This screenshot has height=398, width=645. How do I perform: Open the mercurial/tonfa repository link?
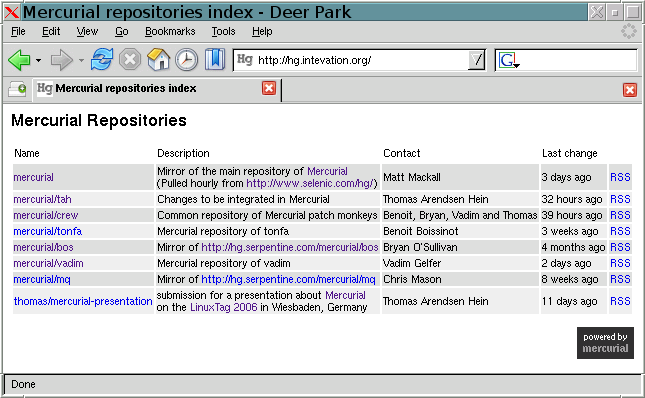tap(48, 231)
